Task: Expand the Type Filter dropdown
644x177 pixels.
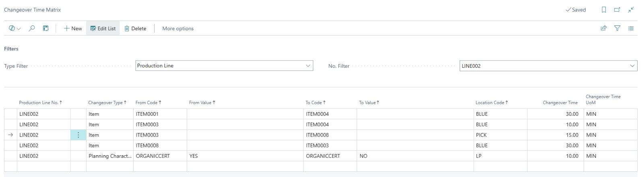Action: click(x=308, y=66)
